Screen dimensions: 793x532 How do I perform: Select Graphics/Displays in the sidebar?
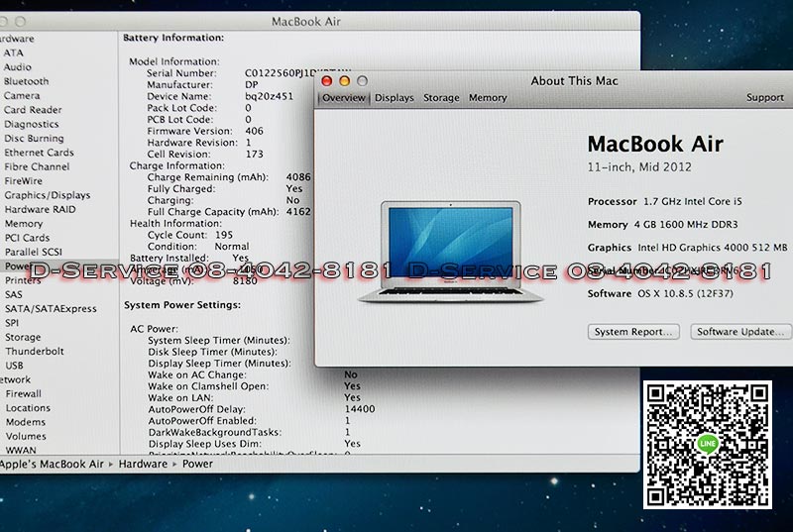point(48,195)
